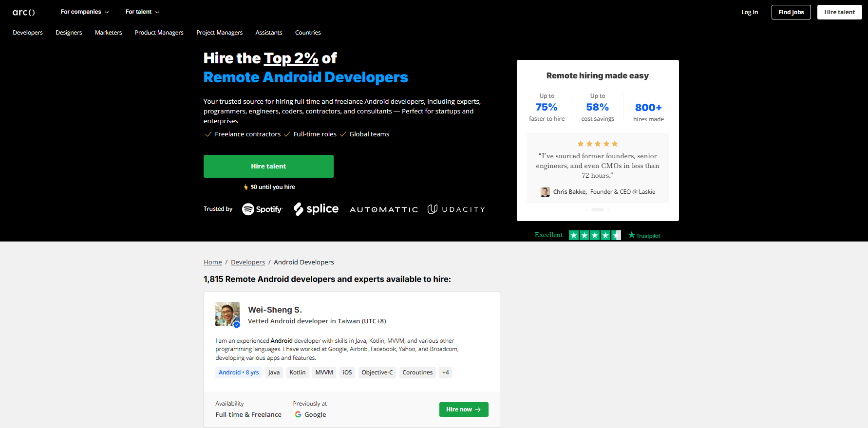Image resolution: width=868 pixels, height=428 pixels.
Task: Click the Find Jobs button
Action: 791,12
